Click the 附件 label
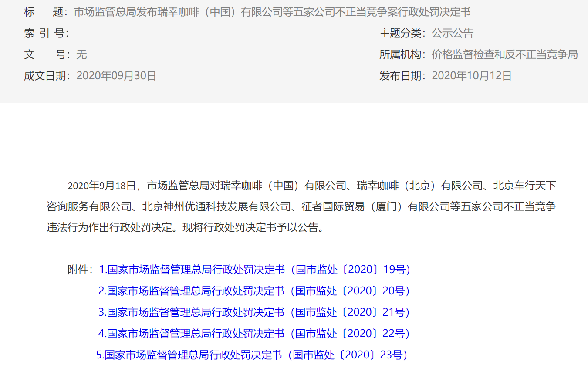This screenshot has width=588, height=365. point(81,270)
